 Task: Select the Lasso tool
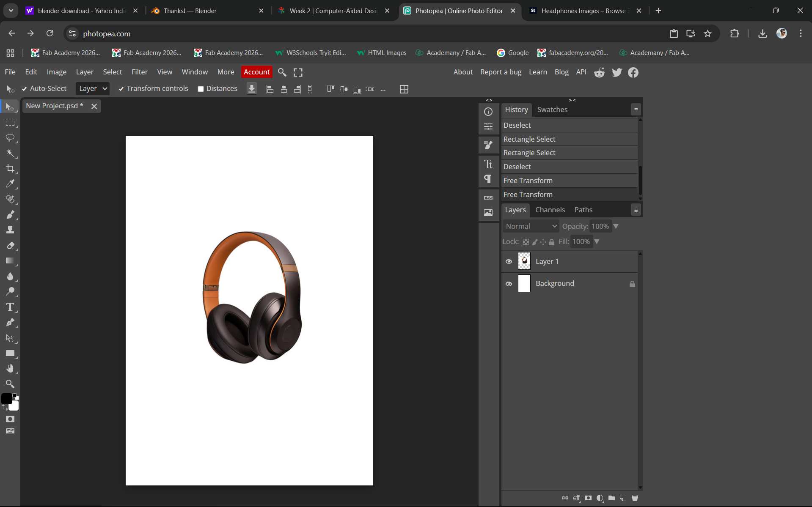click(10, 138)
